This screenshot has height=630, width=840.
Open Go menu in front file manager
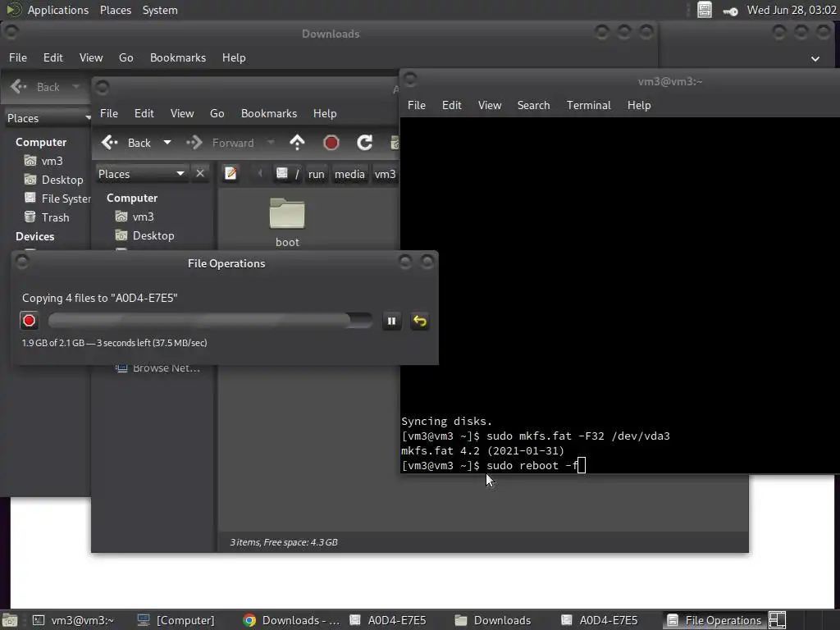217,113
